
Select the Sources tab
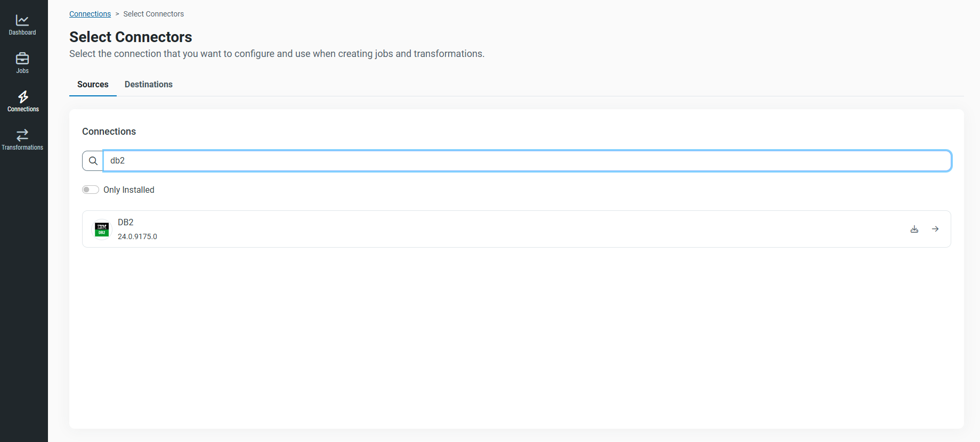pos(93,84)
